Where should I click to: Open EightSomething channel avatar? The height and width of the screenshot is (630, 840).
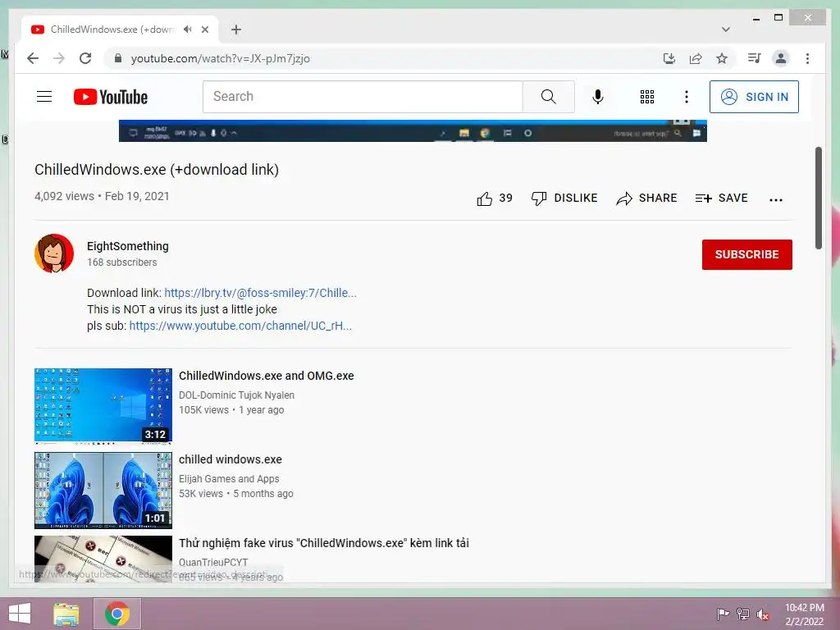pos(54,253)
